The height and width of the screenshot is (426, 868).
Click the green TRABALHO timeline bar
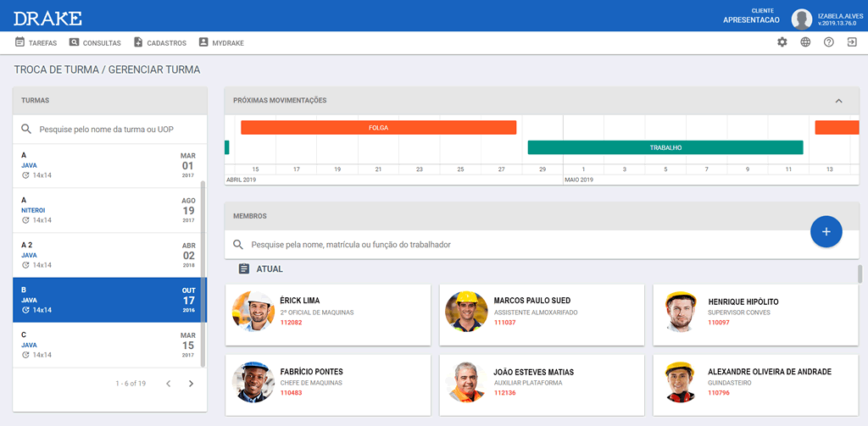pyautogui.click(x=665, y=147)
